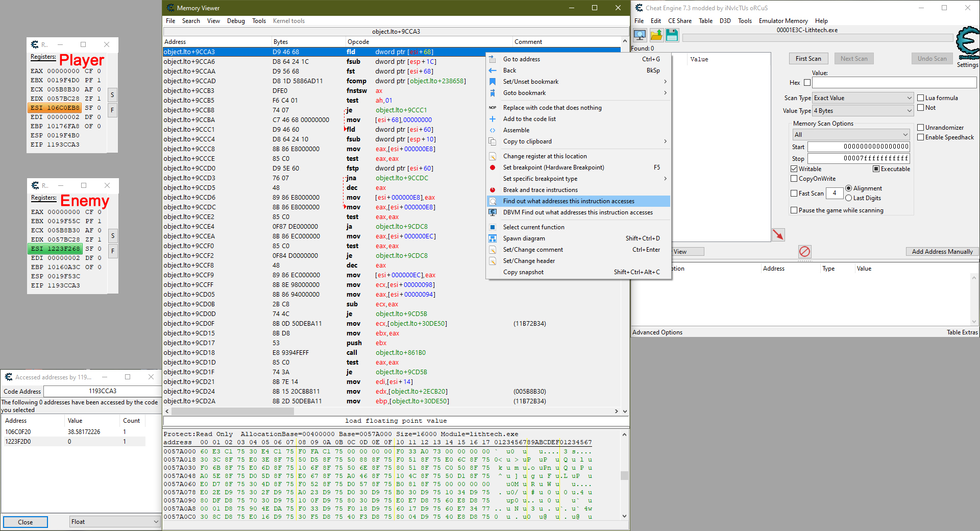Click the Add Address Manually button
The image size is (980, 531).
(x=942, y=252)
